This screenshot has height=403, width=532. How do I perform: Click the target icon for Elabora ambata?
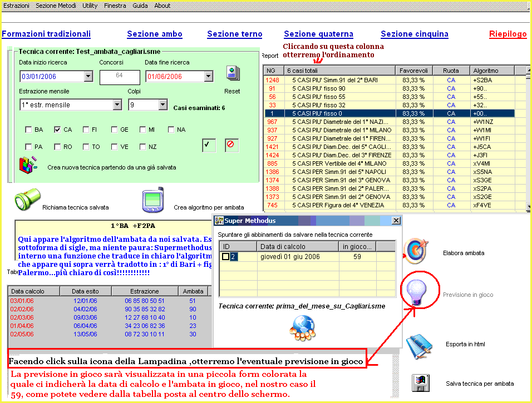(416, 251)
